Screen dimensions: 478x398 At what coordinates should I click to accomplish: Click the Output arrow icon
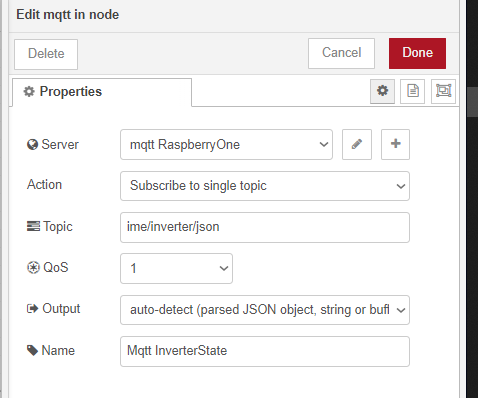(x=33, y=309)
